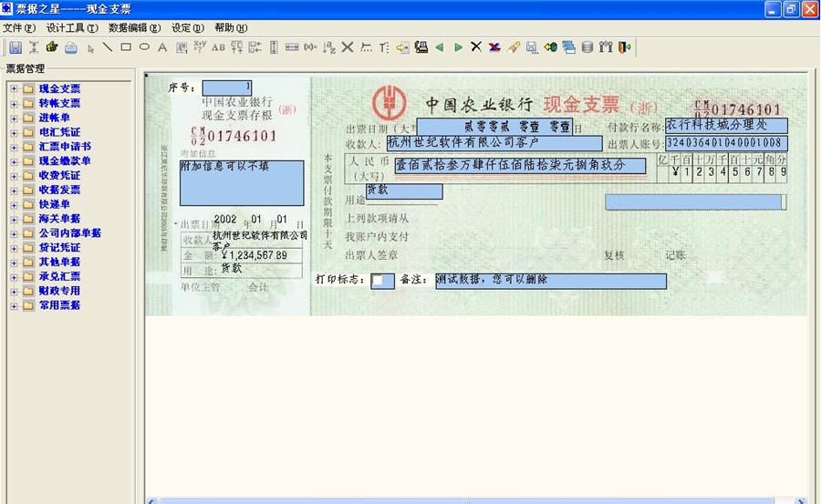Select the 货记凭证 tree item

(59, 248)
